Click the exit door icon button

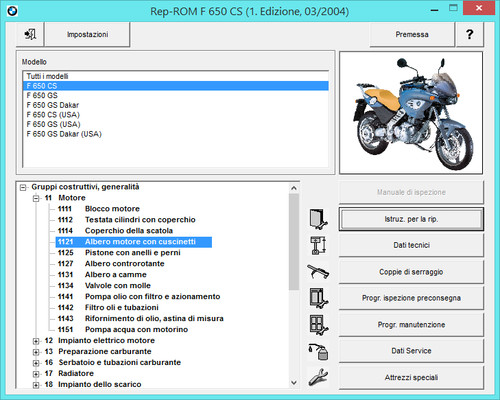(x=30, y=34)
